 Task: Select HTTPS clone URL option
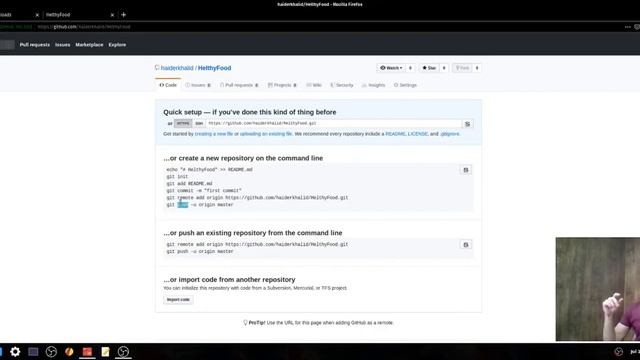[x=183, y=123]
